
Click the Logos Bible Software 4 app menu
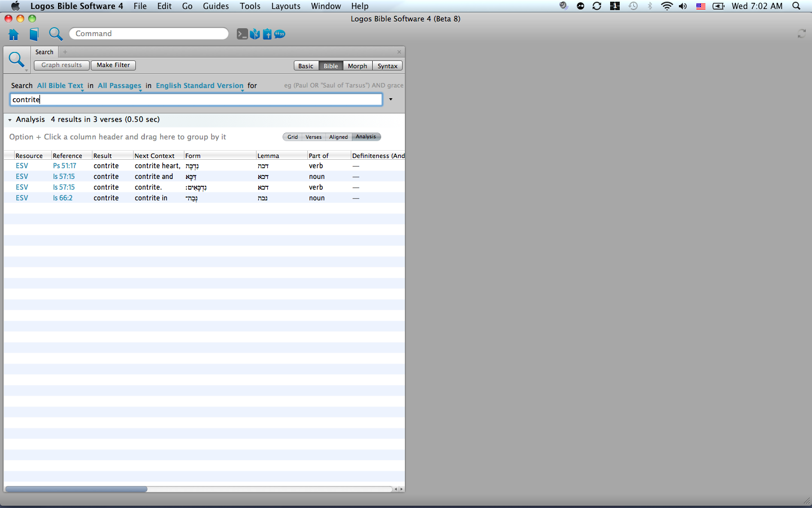[77, 6]
